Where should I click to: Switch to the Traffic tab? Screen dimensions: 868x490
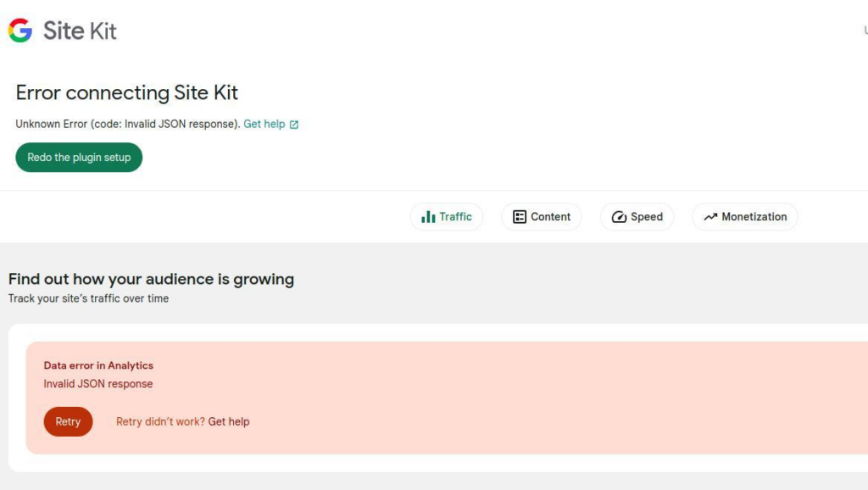pos(447,216)
